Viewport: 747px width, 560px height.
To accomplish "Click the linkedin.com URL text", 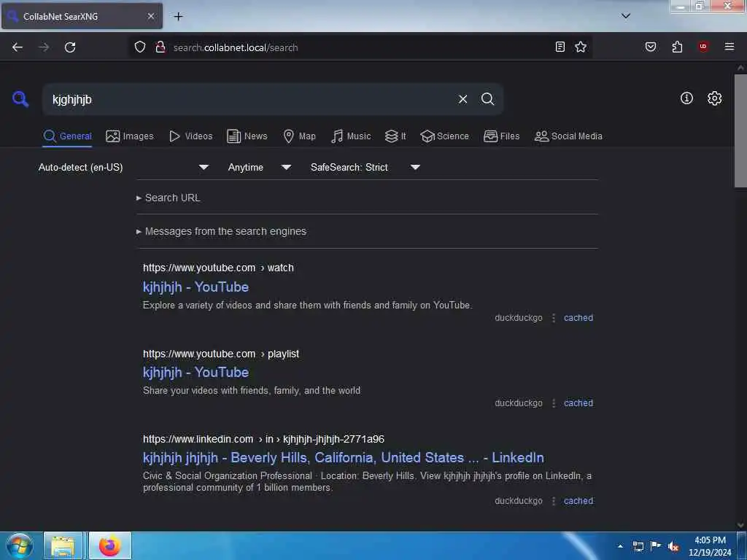I will (263, 439).
